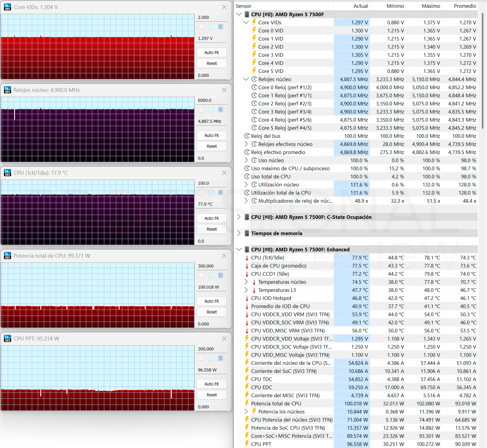Click HWiNFO icon in CPU PPT graph title

pos(8,338)
